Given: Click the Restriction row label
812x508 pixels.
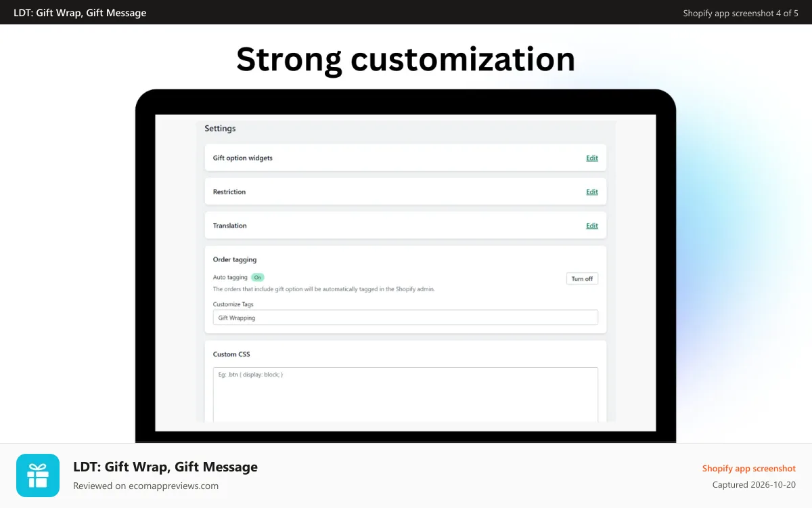Looking at the screenshot, I should click(229, 192).
